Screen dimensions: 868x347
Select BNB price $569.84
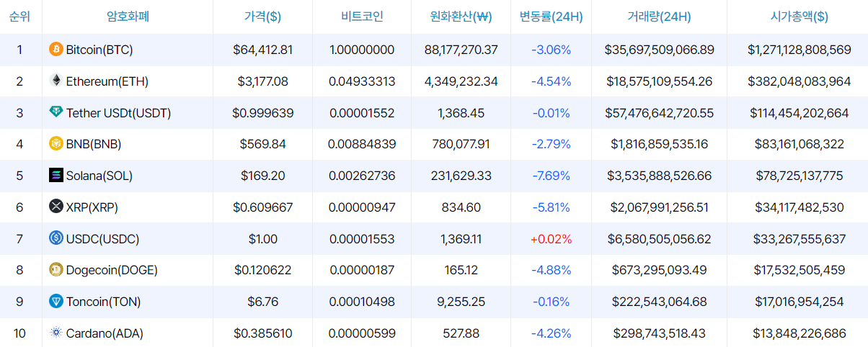(263, 144)
